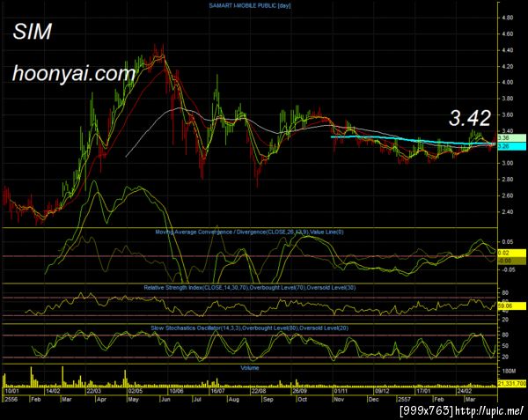Image resolution: width=528 pixels, height=420 pixels.
Task: Click the 01/11 date axis label
Action: click(341, 391)
